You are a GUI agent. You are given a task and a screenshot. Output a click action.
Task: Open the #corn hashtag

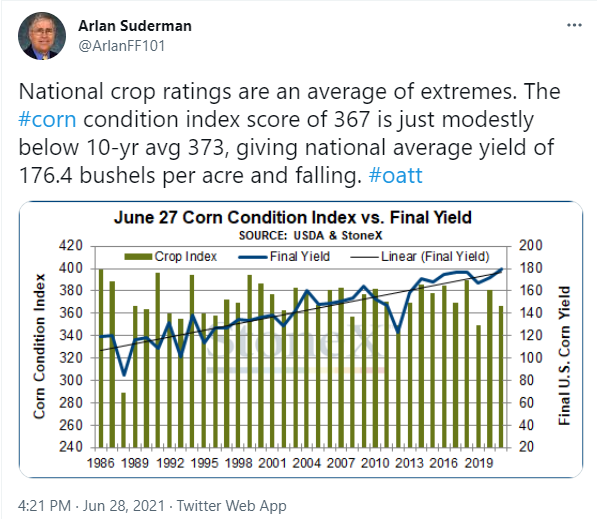pos(47,120)
